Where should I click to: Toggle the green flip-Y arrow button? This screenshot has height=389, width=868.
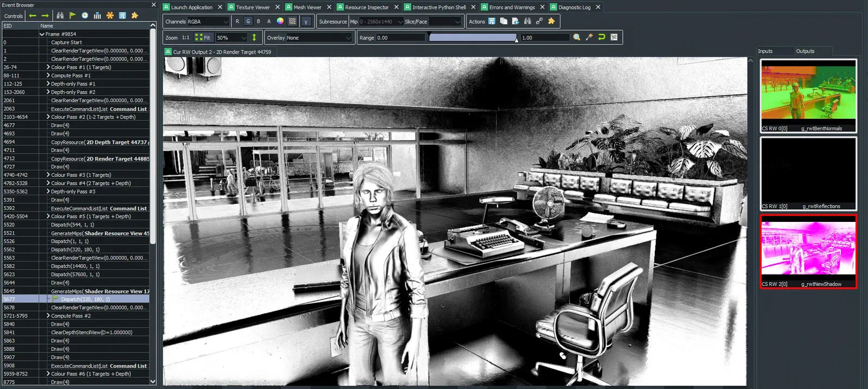tap(254, 37)
